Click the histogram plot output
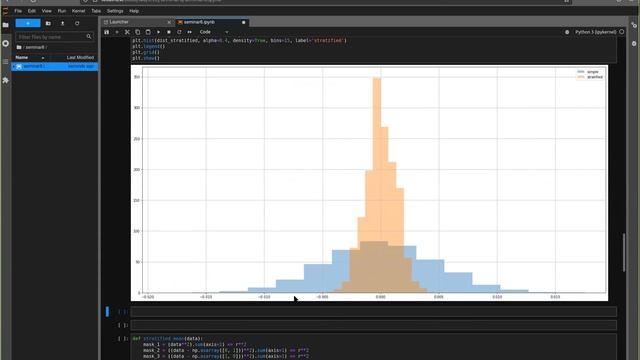The height and width of the screenshot is (360, 640). (369, 183)
